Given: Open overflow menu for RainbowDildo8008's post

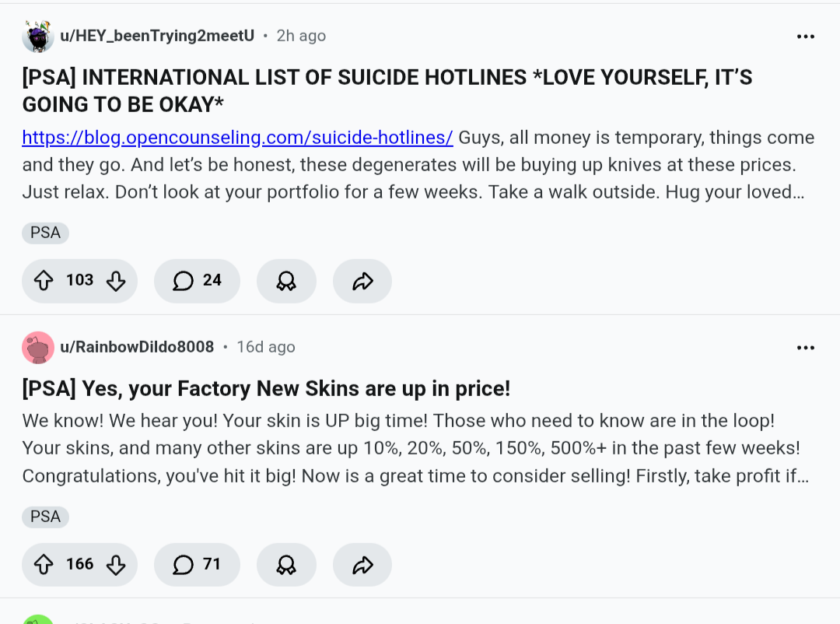Looking at the screenshot, I should 806,347.
